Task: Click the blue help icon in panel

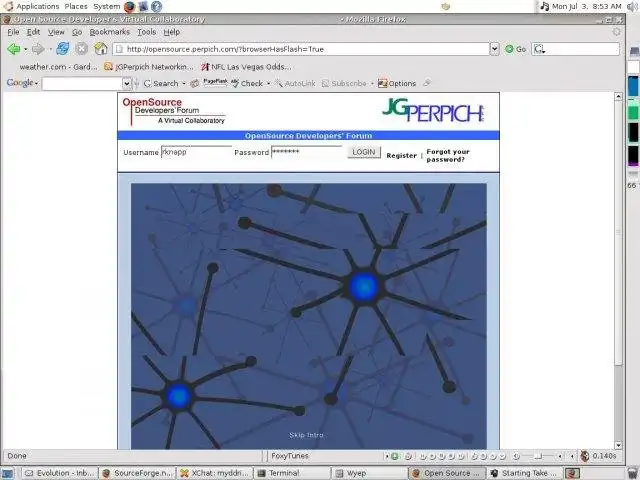Action: (x=157, y=6)
